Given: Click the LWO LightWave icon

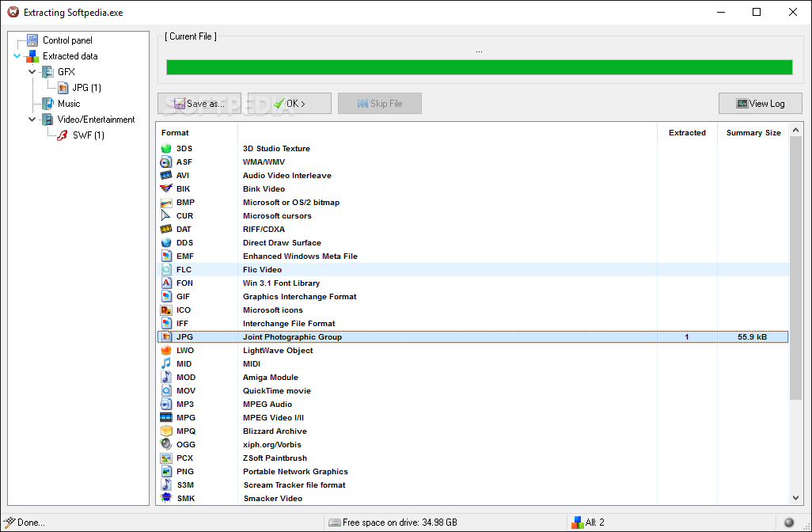Looking at the screenshot, I should pyautogui.click(x=165, y=350).
